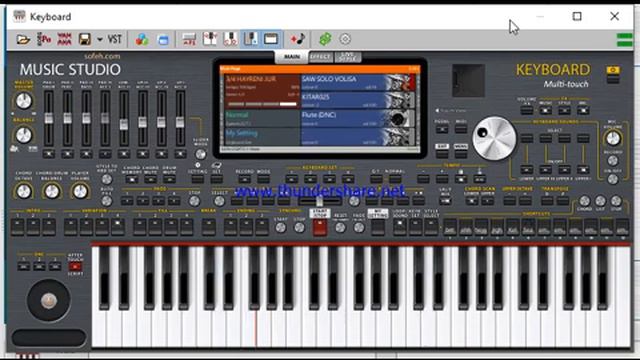Click the highlighted microphone keyboard toolbar icon

251,39
